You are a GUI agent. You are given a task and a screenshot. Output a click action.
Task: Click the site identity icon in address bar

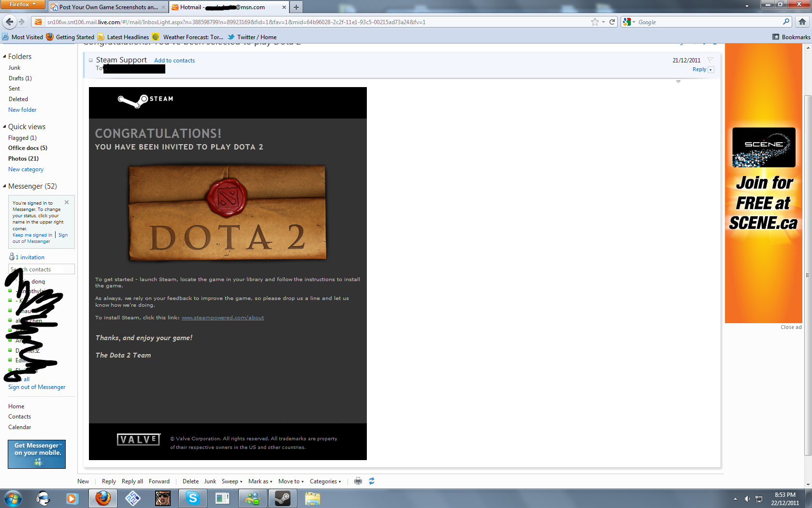tap(38, 22)
